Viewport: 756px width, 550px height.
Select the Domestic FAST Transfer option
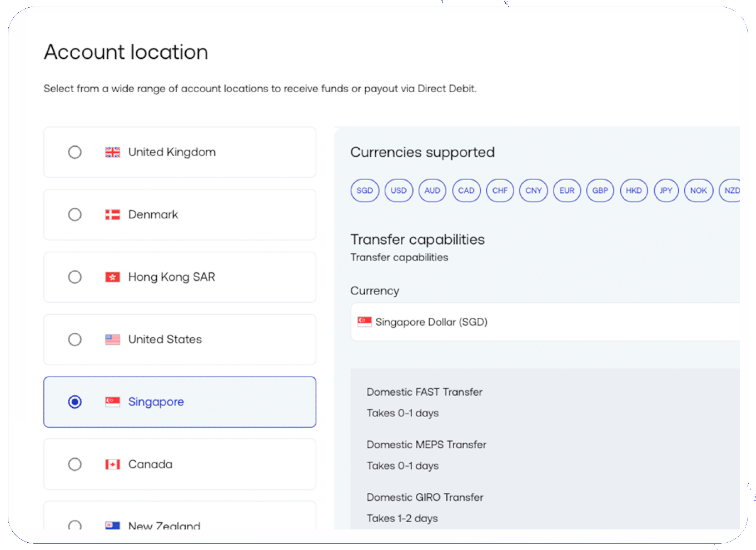[425, 392]
